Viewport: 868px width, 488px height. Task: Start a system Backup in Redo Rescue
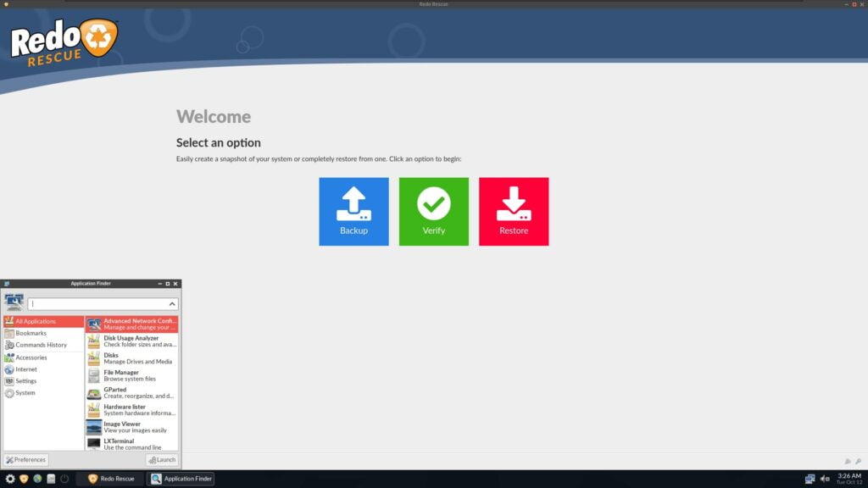click(353, 211)
